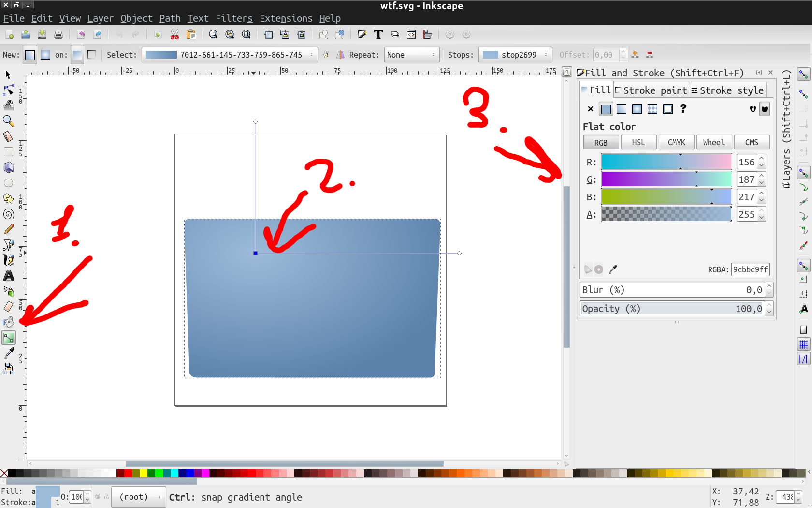
Task: Select the Eraser tool
Action: point(8,306)
